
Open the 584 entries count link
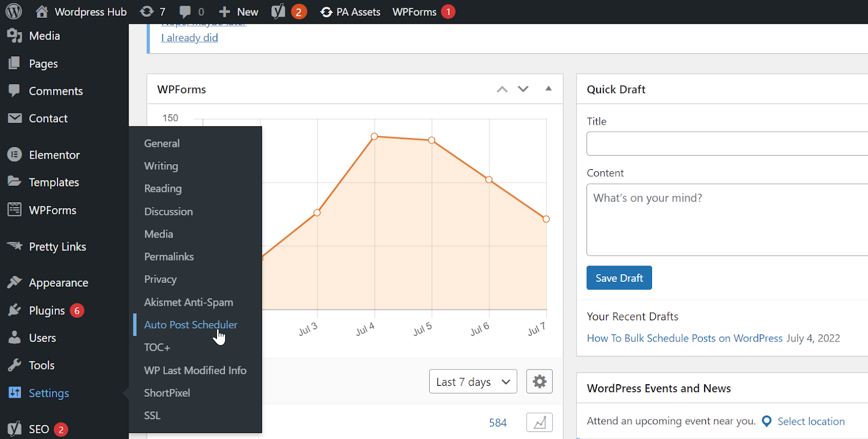pos(497,423)
